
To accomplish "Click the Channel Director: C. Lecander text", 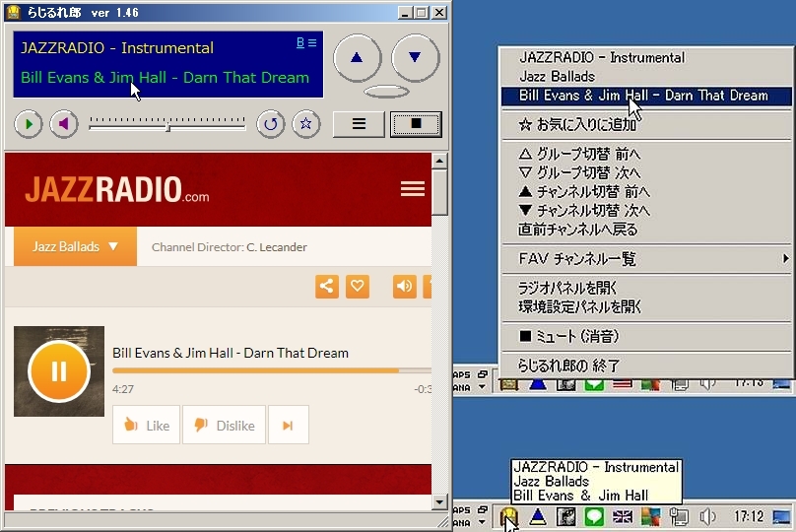I will pyautogui.click(x=229, y=247).
